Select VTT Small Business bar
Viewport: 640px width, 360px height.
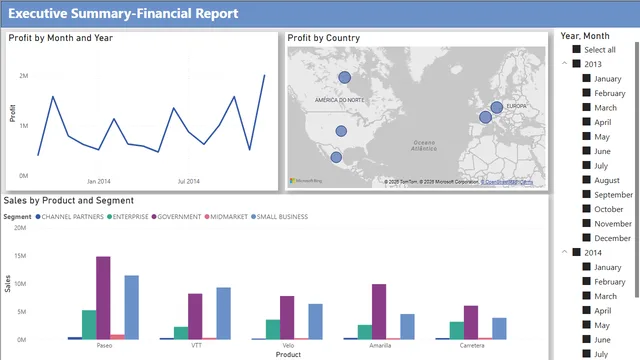223,313
